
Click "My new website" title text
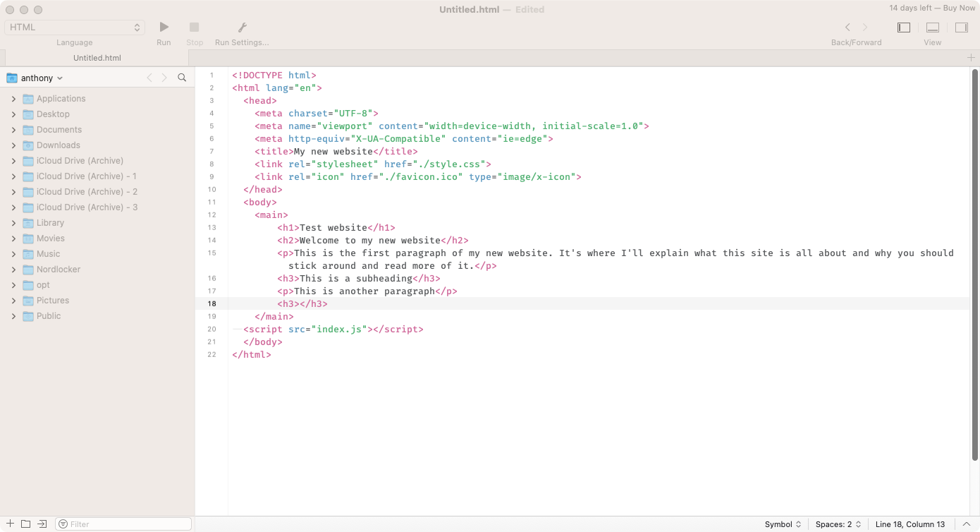click(x=333, y=152)
